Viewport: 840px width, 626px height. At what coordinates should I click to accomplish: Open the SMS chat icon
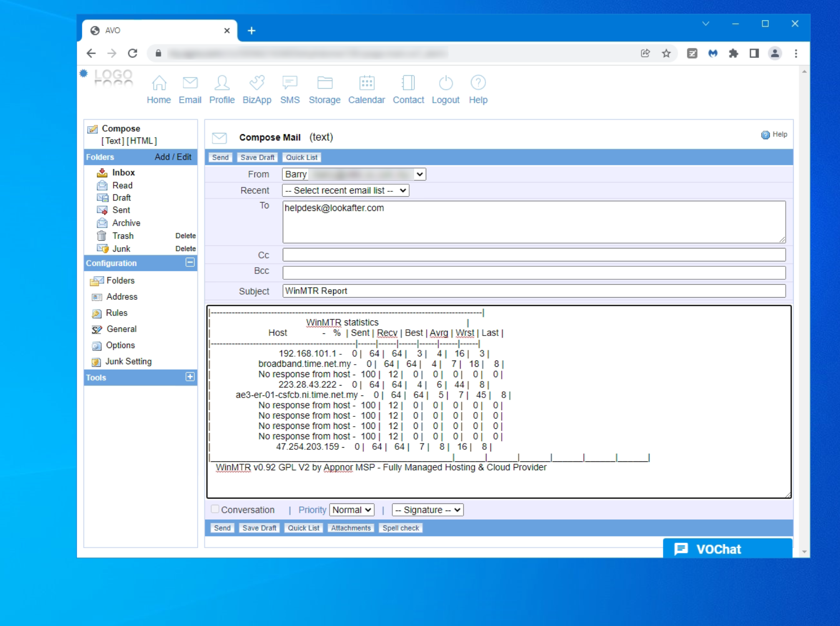tap(289, 83)
